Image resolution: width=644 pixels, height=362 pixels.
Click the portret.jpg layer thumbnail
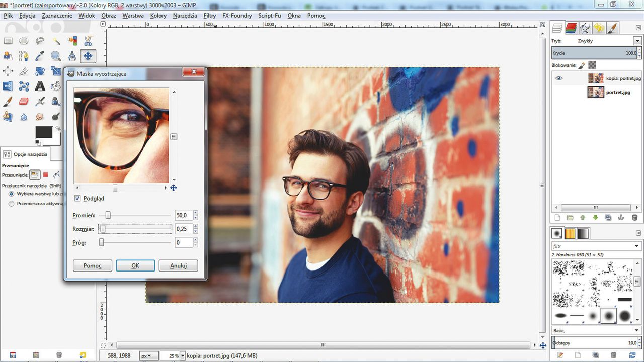click(x=596, y=92)
